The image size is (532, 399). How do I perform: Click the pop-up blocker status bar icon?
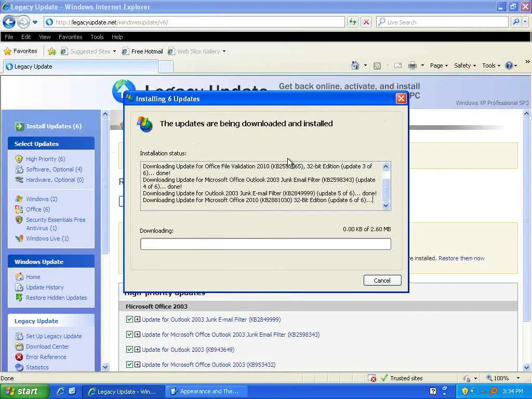pyautogui.click(x=372, y=378)
